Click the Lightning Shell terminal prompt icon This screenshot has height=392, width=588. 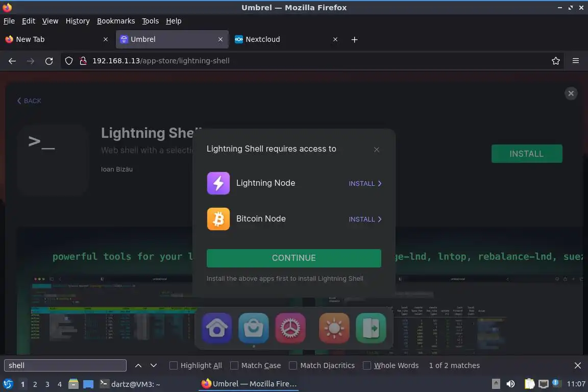pos(53,159)
